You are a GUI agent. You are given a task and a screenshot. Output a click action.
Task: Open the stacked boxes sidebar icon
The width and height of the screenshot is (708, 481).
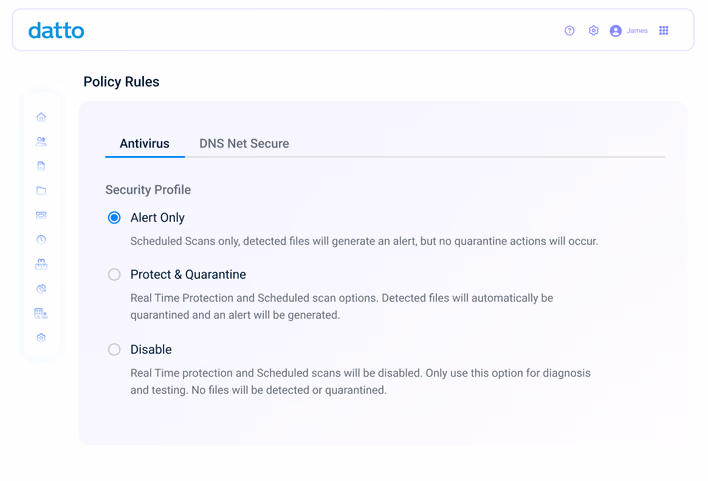(x=41, y=264)
